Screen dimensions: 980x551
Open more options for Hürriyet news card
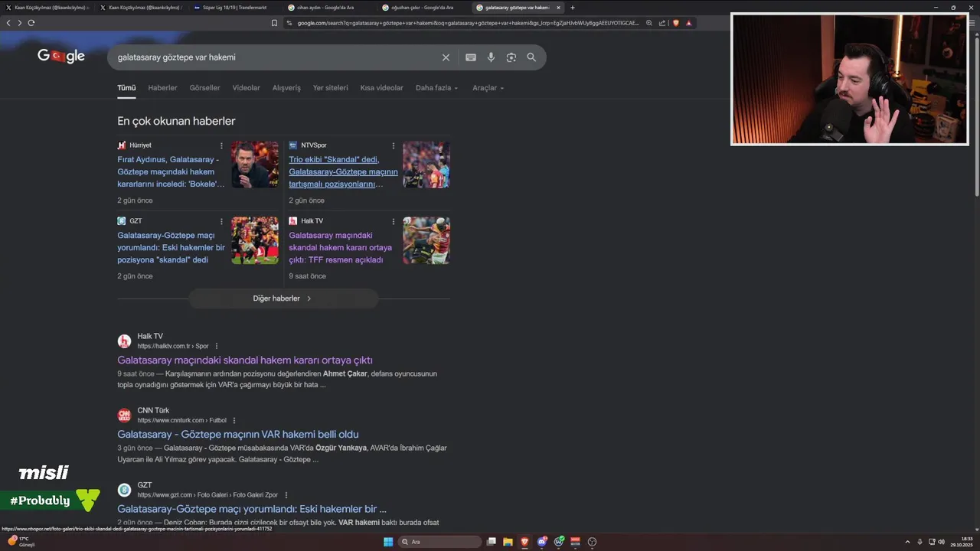coord(222,145)
